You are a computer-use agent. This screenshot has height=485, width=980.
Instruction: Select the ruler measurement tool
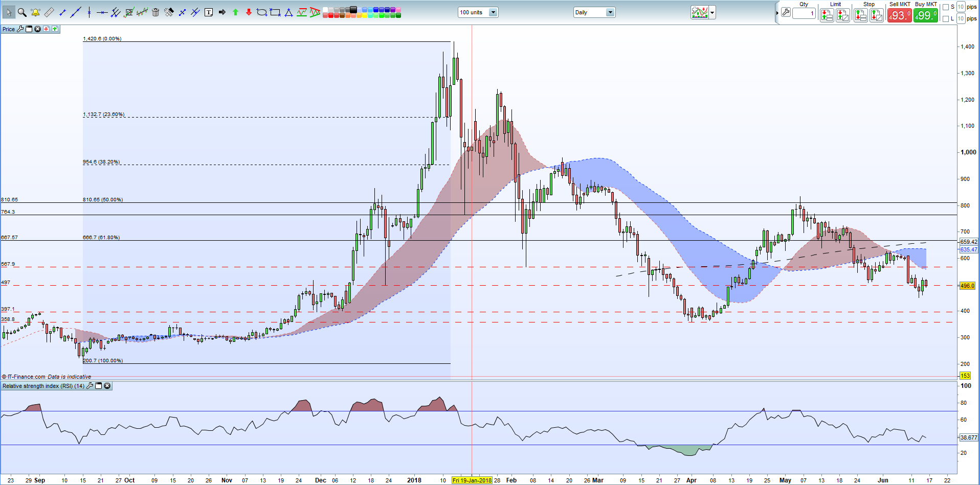[49, 12]
